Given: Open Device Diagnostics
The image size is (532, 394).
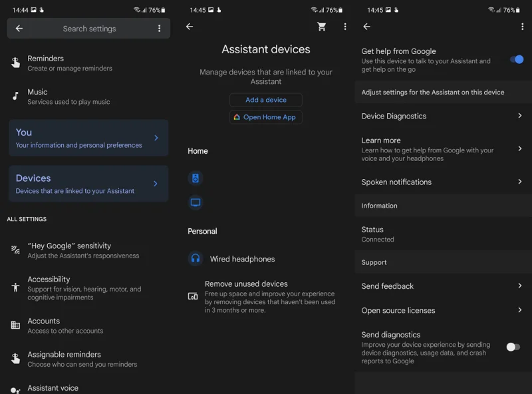Looking at the screenshot, I should pyautogui.click(x=444, y=116).
